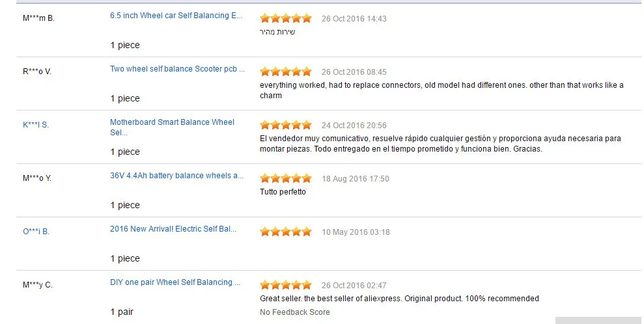Click the 'No Feedback Score' text
The height and width of the screenshot is (324, 644).
[x=295, y=312]
